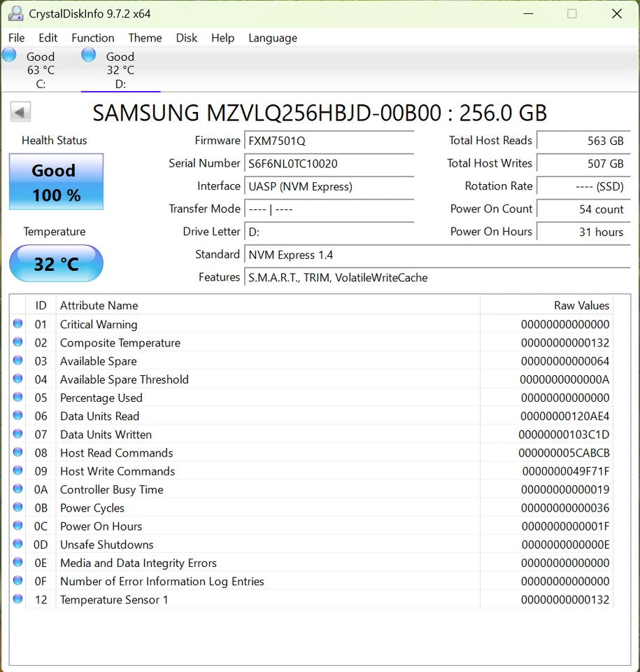The width and height of the screenshot is (640, 672).
Task: Open the File menu
Action: pos(16,38)
